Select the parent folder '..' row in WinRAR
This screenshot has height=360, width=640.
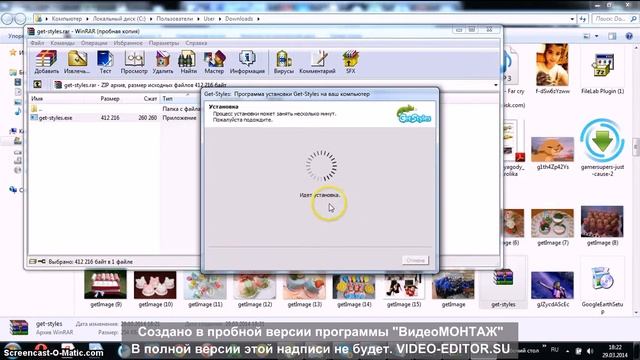[x=115, y=109]
